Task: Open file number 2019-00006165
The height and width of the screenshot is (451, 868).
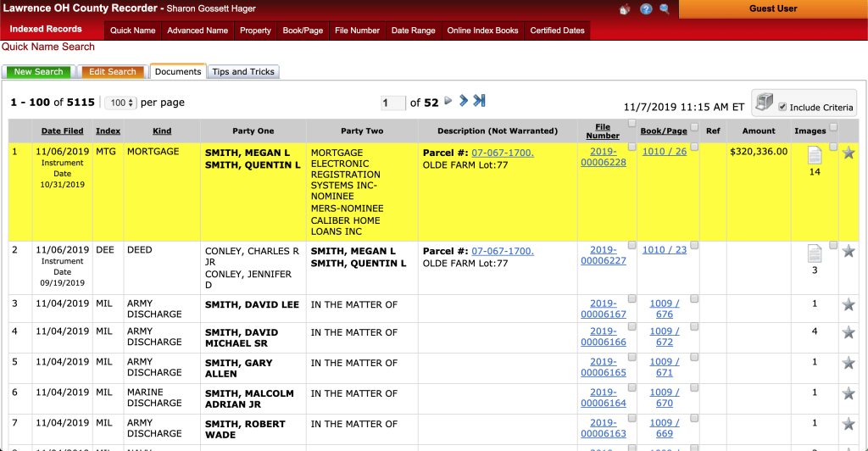Action: [x=604, y=367]
